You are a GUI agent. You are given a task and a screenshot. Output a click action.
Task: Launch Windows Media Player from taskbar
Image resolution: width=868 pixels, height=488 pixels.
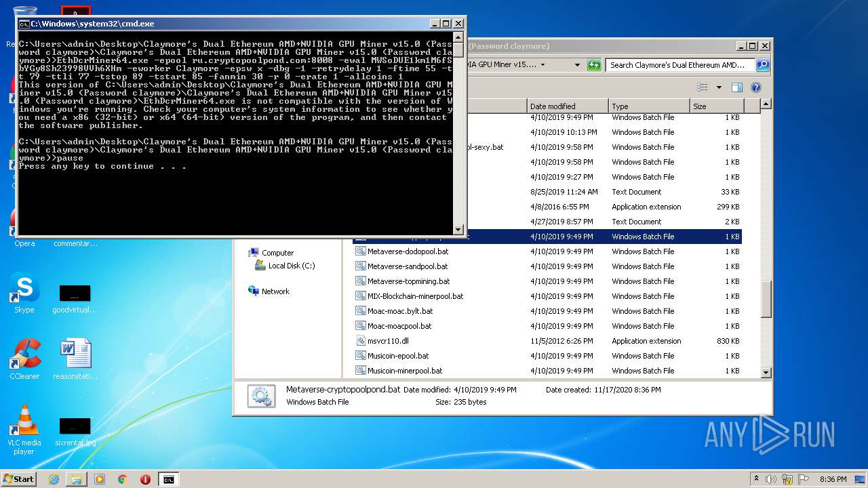(x=100, y=479)
